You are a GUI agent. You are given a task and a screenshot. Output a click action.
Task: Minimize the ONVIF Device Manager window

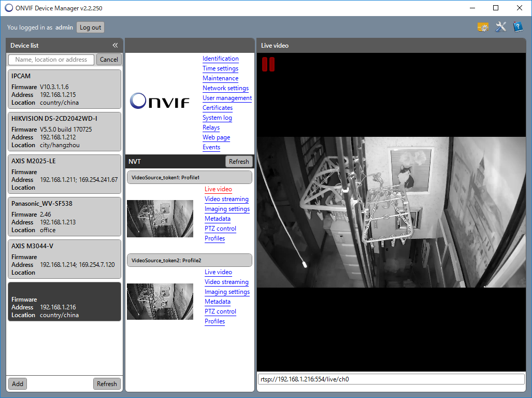[x=472, y=8]
